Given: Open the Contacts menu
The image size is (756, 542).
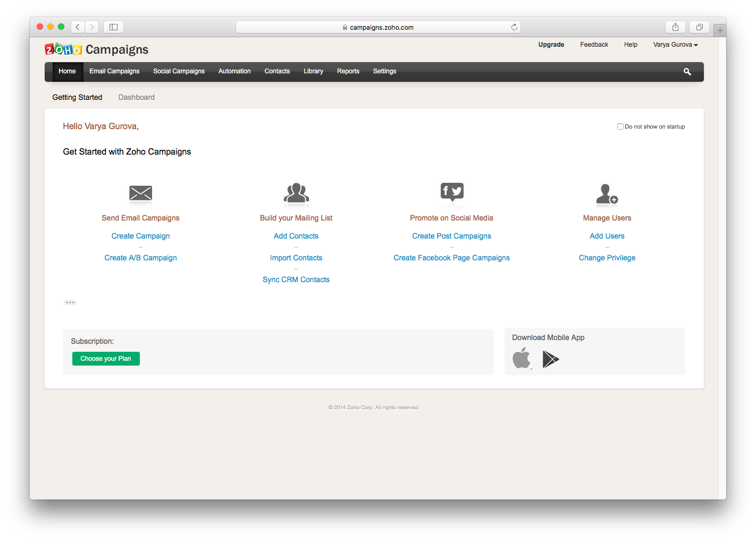Looking at the screenshot, I should (277, 71).
